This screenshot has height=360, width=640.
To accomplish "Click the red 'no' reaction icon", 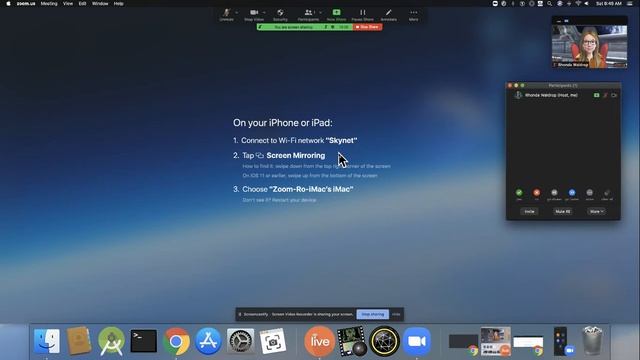I will (536, 193).
